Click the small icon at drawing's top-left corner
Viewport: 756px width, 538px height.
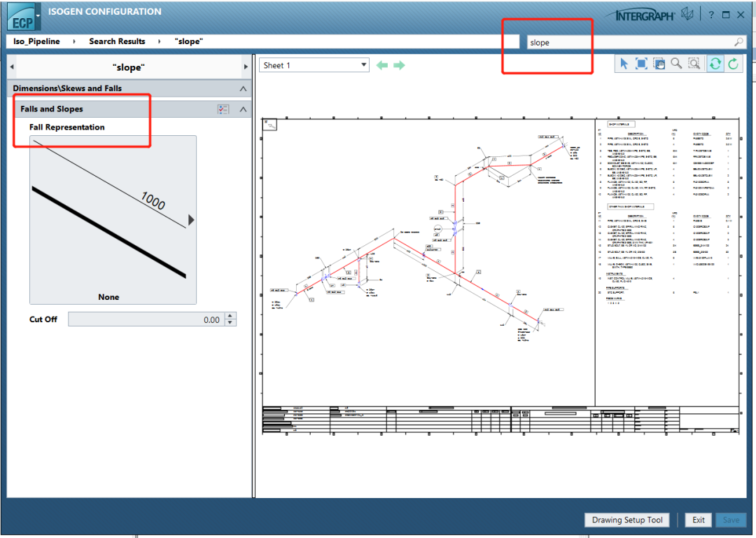270,125
